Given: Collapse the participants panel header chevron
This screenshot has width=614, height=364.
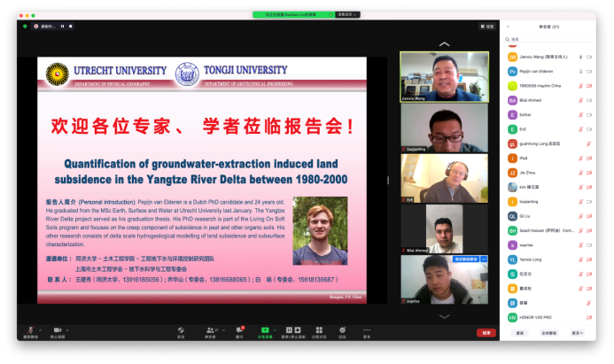Looking at the screenshot, I should pos(509,27).
